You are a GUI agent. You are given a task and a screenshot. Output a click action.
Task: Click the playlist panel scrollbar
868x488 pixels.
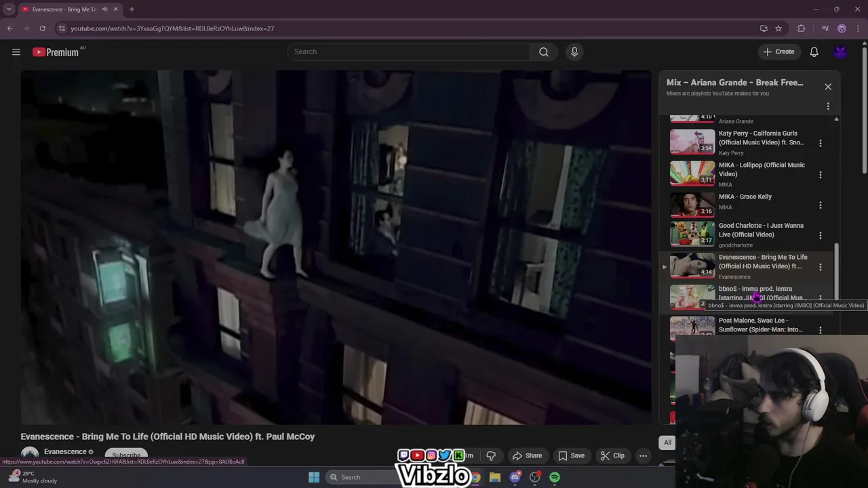coord(836,271)
